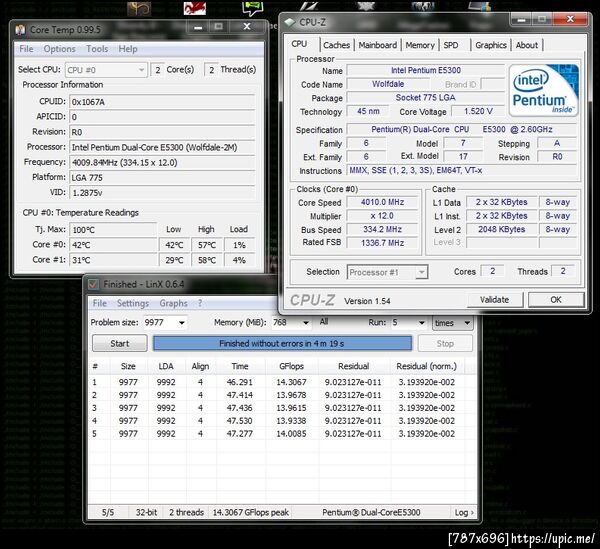
Task: Switch to SPD tab in CPU-Z
Action: point(451,45)
